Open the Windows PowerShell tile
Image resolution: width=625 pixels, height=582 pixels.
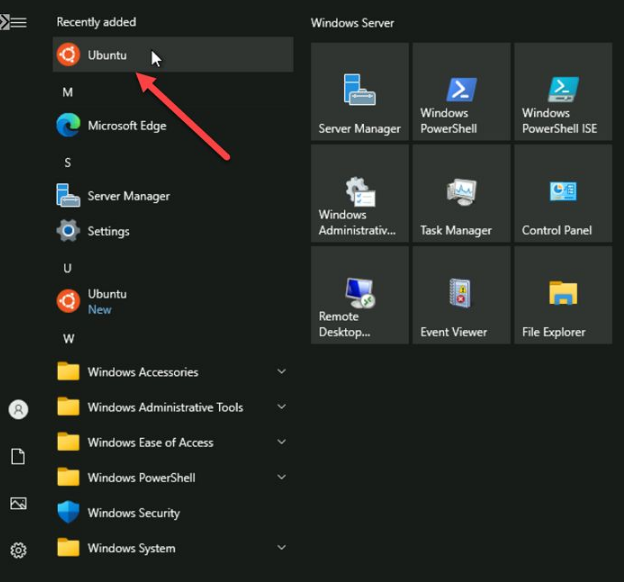click(x=462, y=92)
